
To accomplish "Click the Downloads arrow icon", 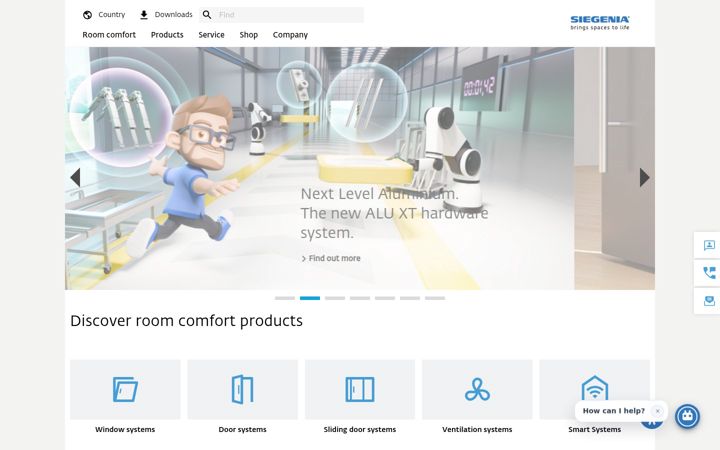I will pyautogui.click(x=144, y=15).
